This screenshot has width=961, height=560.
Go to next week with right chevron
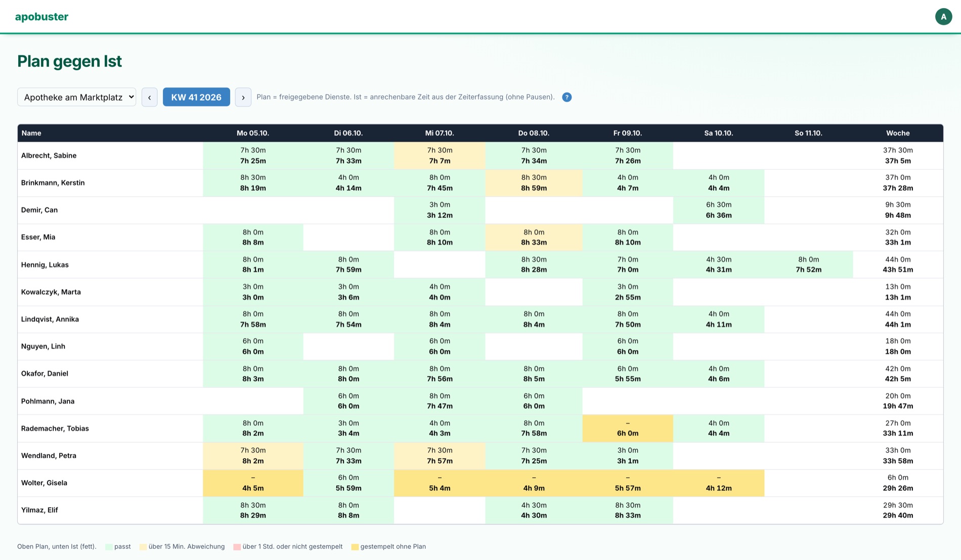pyautogui.click(x=243, y=97)
